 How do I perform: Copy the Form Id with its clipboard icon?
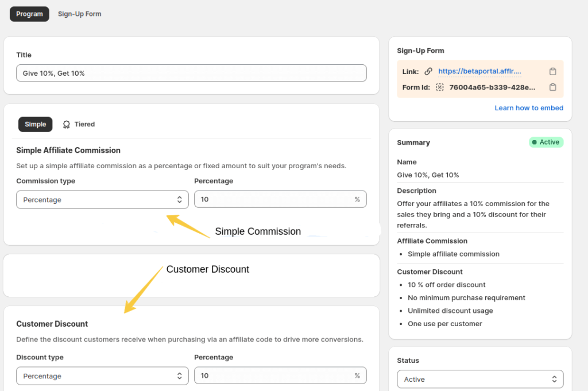click(x=552, y=87)
